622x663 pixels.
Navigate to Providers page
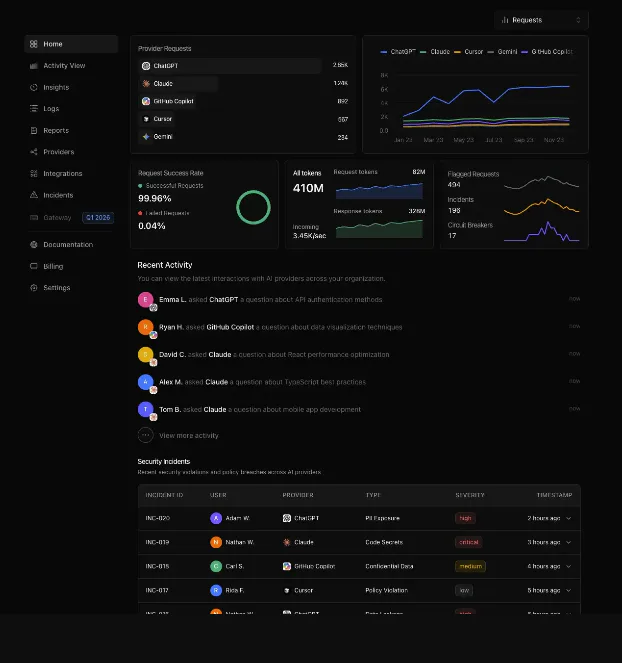click(x=71, y=152)
